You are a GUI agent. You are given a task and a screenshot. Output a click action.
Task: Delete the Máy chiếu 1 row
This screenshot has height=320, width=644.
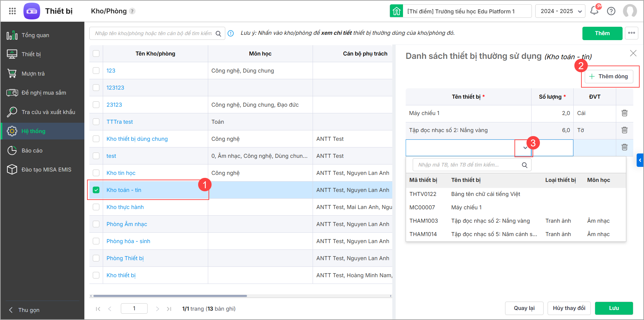tap(625, 113)
